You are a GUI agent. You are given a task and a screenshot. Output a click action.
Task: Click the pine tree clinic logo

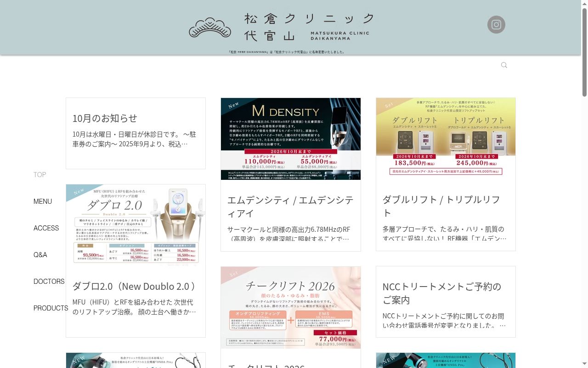pyautogui.click(x=209, y=27)
